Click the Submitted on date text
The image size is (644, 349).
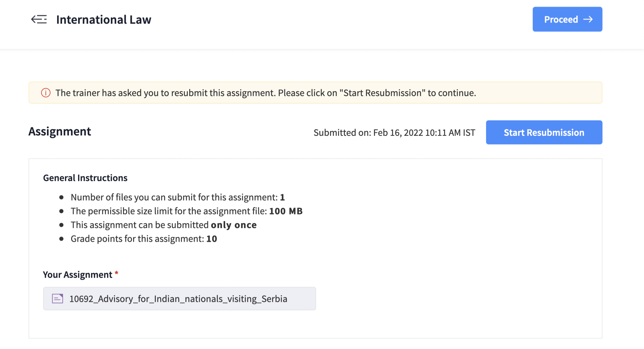click(x=394, y=133)
